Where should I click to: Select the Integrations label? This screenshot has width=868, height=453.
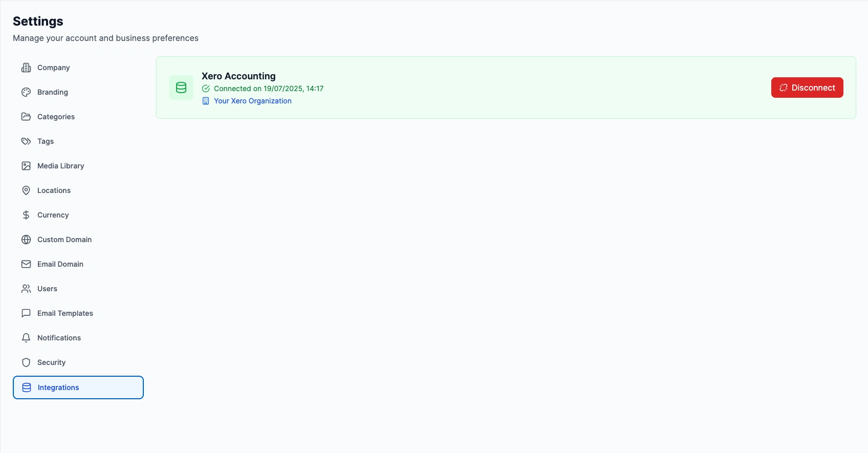[58, 387]
